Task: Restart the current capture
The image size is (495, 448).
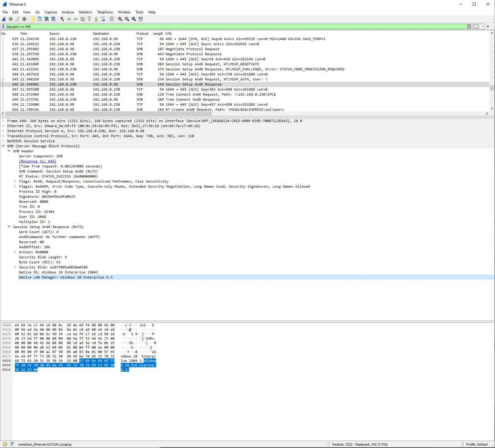Action: (17, 19)
